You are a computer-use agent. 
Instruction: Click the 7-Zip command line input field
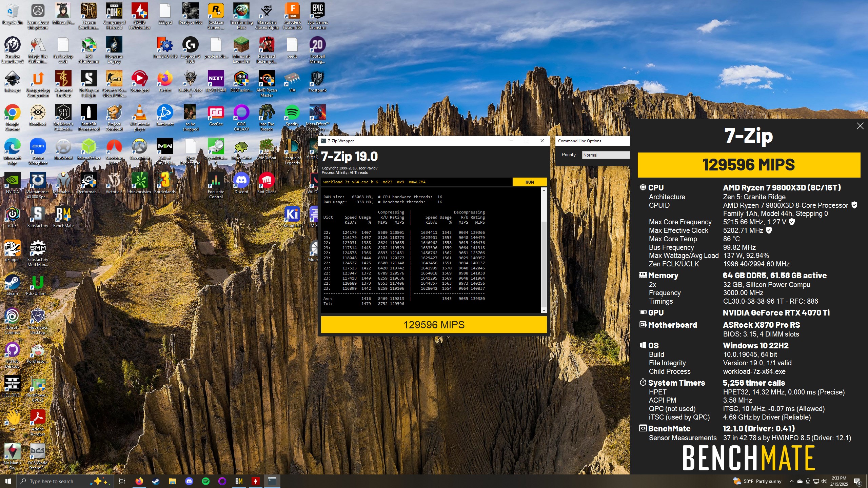pos(416,182)
